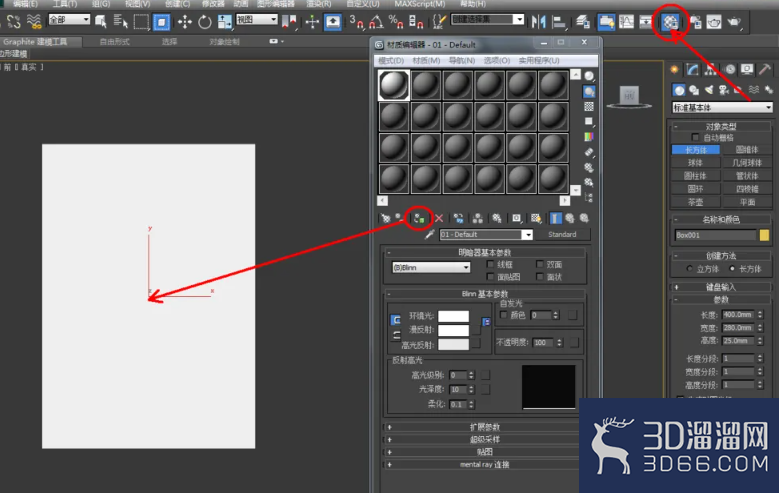The image size is (779, 493).
Task: Open 选项(O) menu in Material Editor
Action: tap(497, 61)
